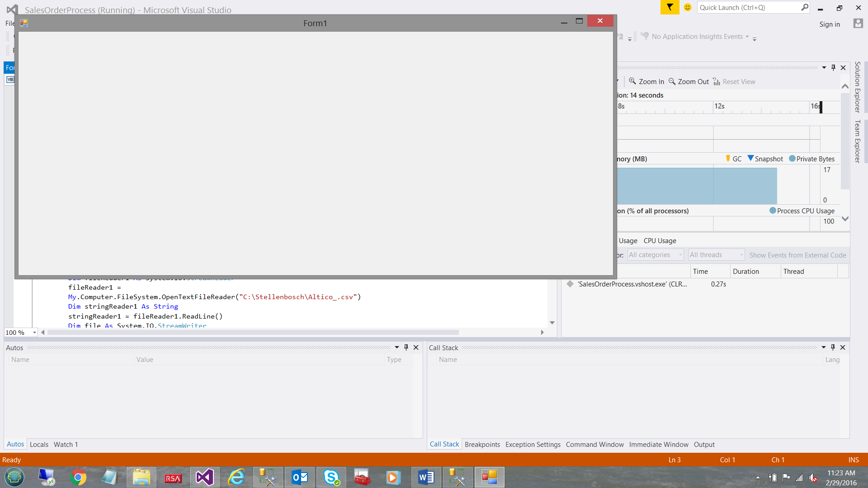Toggle auto-hide pin on the Autos panel

[x=406, y=347]
